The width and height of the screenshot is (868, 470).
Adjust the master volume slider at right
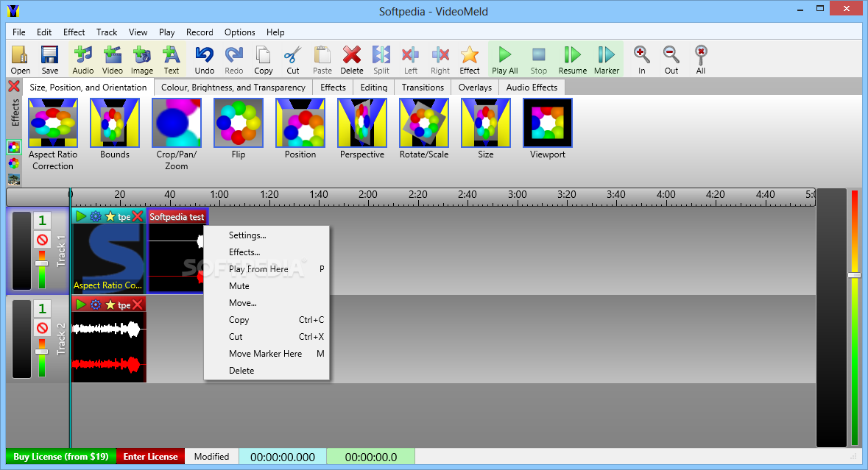click(x=854, y=275)
